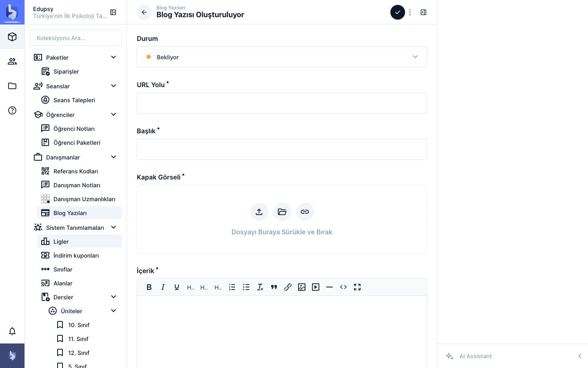Open source code view of editor
The width and height of the screenshot is (588, 368).
(343, 287)
